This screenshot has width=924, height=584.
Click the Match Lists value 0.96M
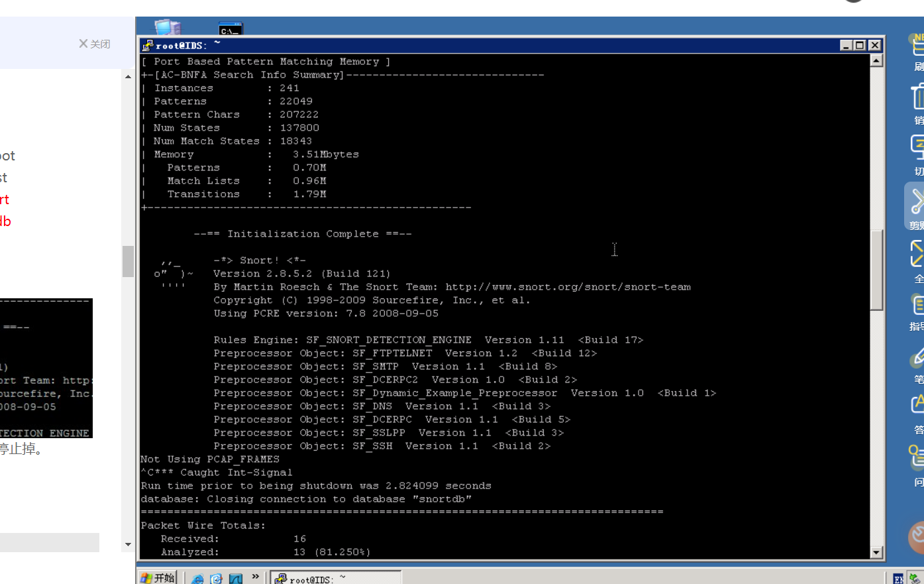309,181
